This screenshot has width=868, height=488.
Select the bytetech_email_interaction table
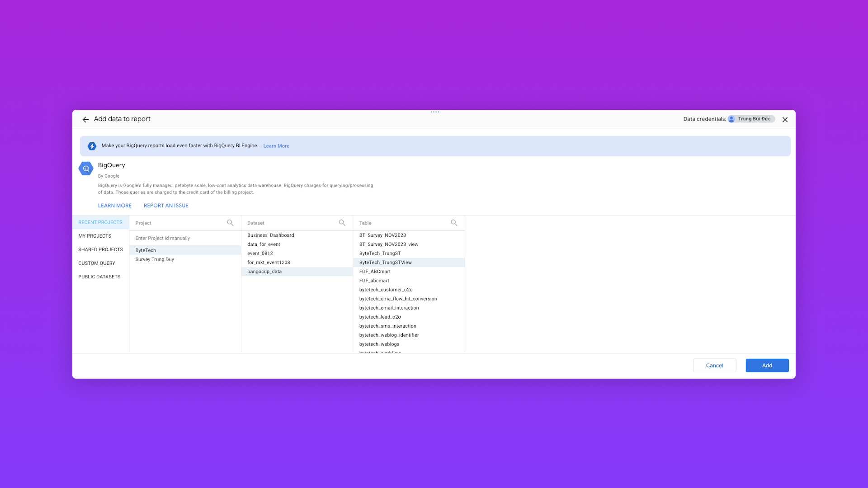[x=389, y=308]
